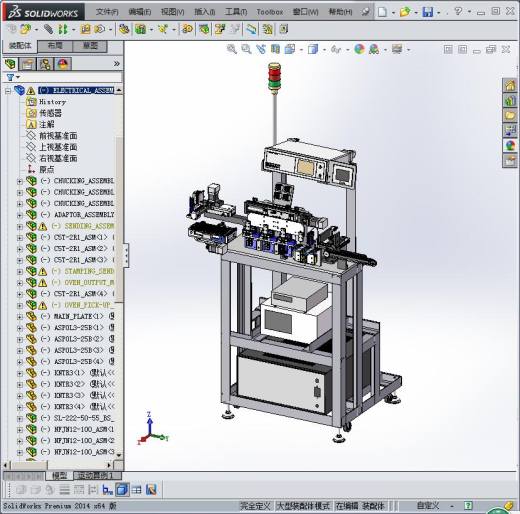Click the View Orientation icon
Image resolution: width=520 pixels, height=514 pixels.
point(290,49)
